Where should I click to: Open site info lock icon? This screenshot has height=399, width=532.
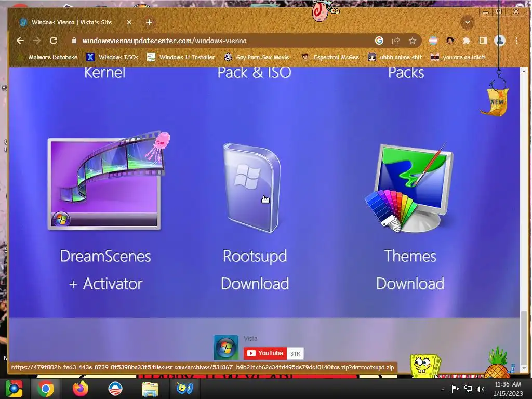(74, 41)
